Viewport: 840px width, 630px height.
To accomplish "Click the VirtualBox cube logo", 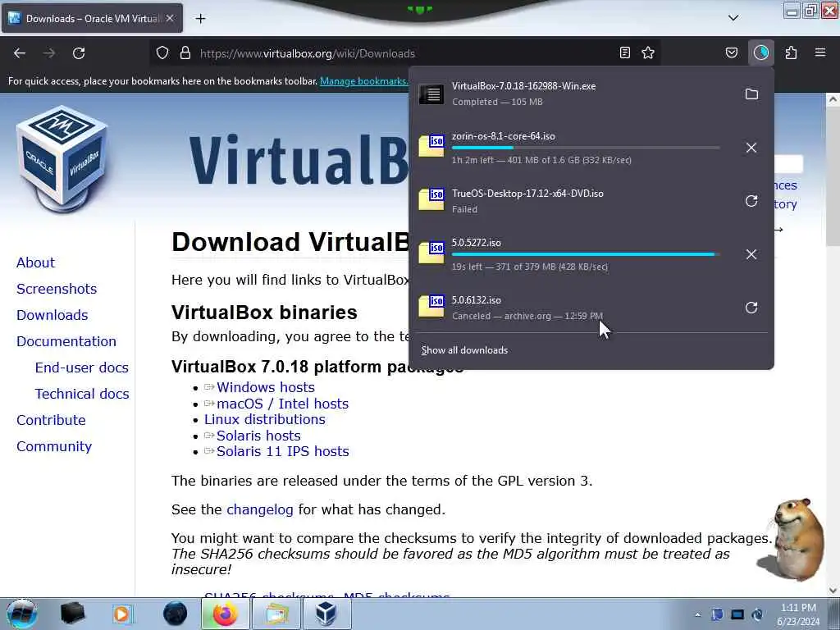I will click(x=62, y=158).
